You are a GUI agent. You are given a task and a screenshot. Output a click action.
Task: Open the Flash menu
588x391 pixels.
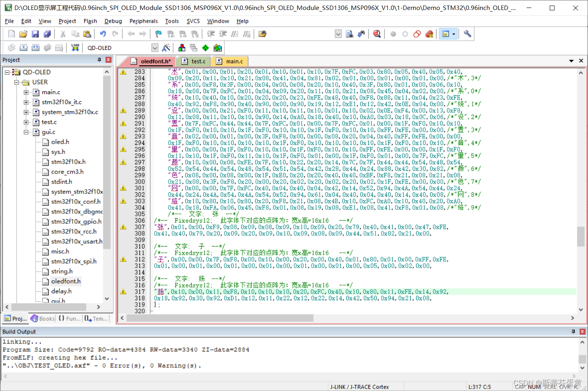coord(90,21)
